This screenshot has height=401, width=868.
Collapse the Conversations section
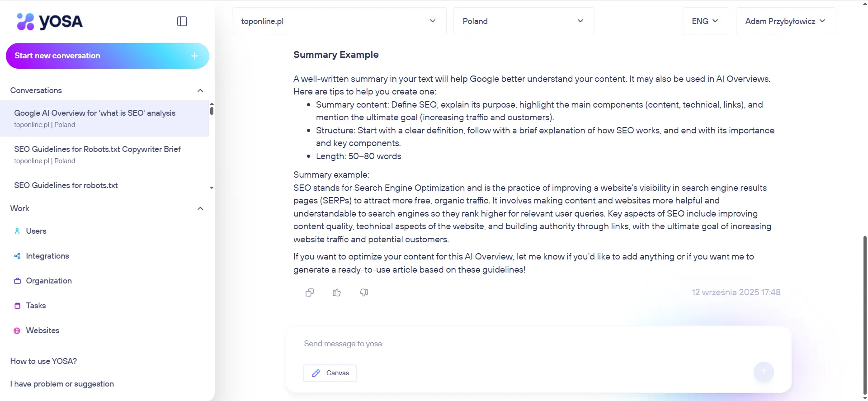click(200, 90)
